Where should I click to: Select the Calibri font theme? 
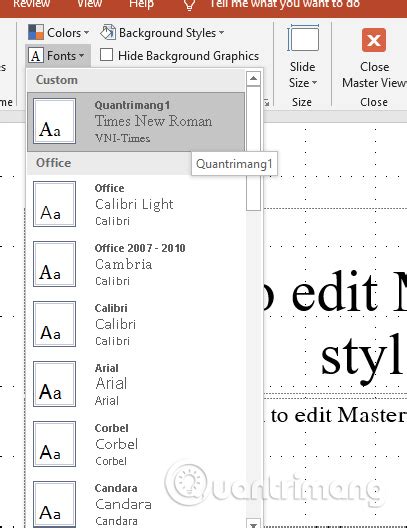click(136, 324)
